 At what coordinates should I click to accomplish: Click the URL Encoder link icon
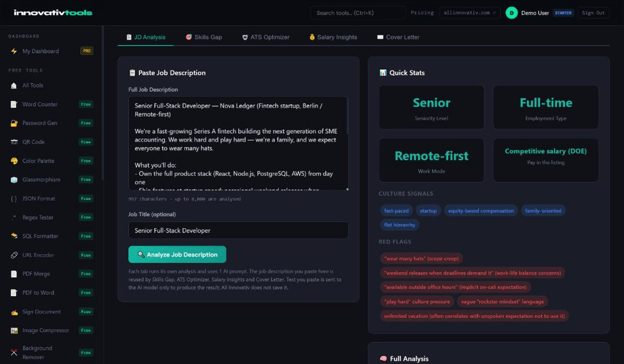click(14, 255)
